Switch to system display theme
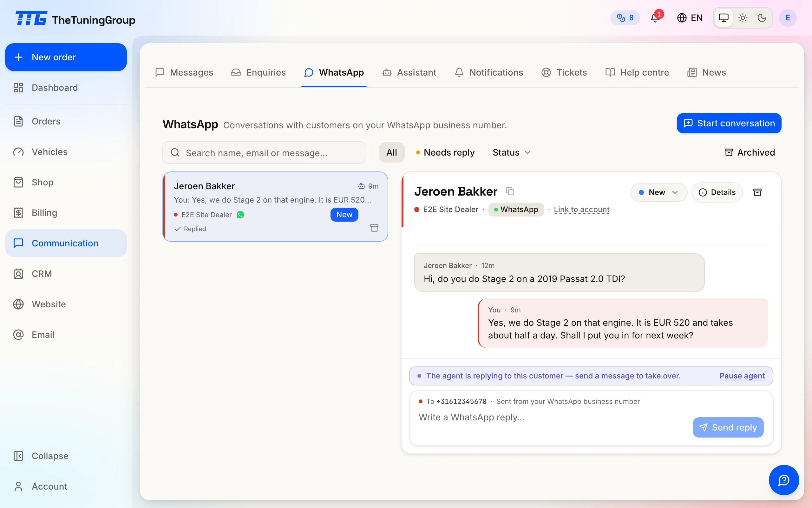 724,18
